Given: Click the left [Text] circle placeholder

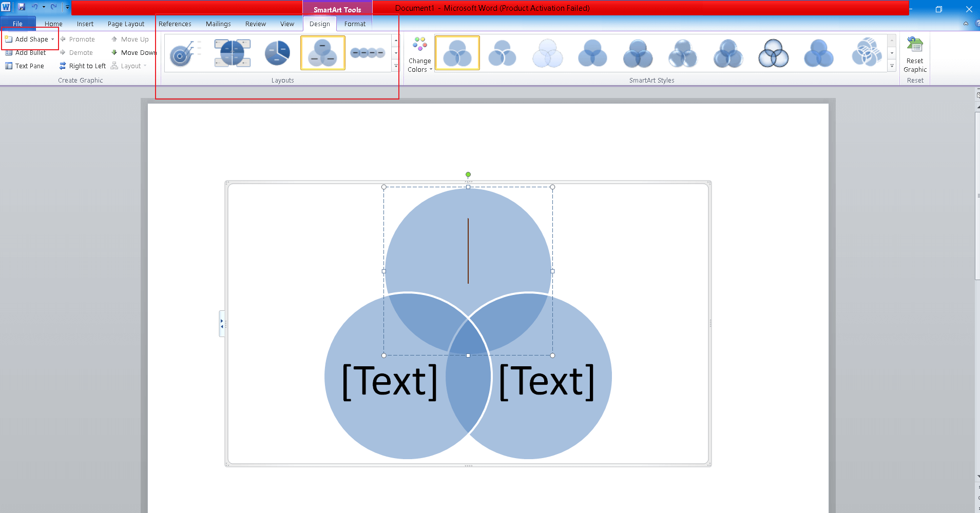Looking at the screenshot, I should 389,381.
